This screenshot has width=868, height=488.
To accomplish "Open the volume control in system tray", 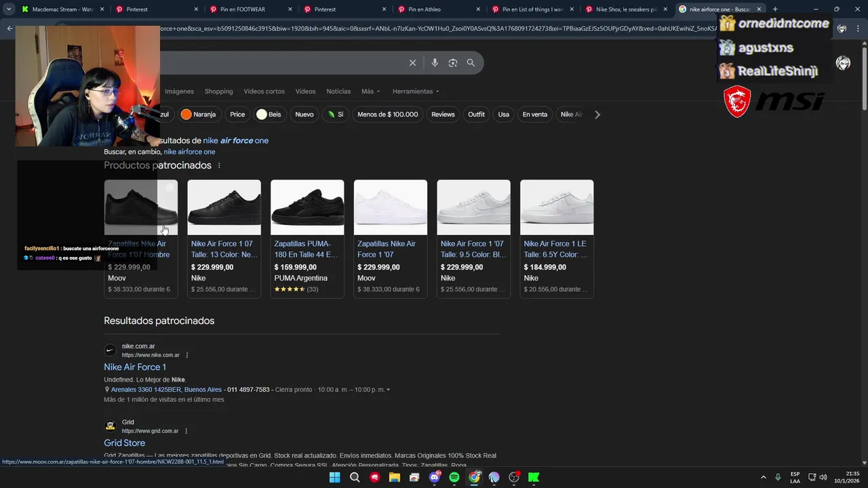I will [x=823, y=477].
